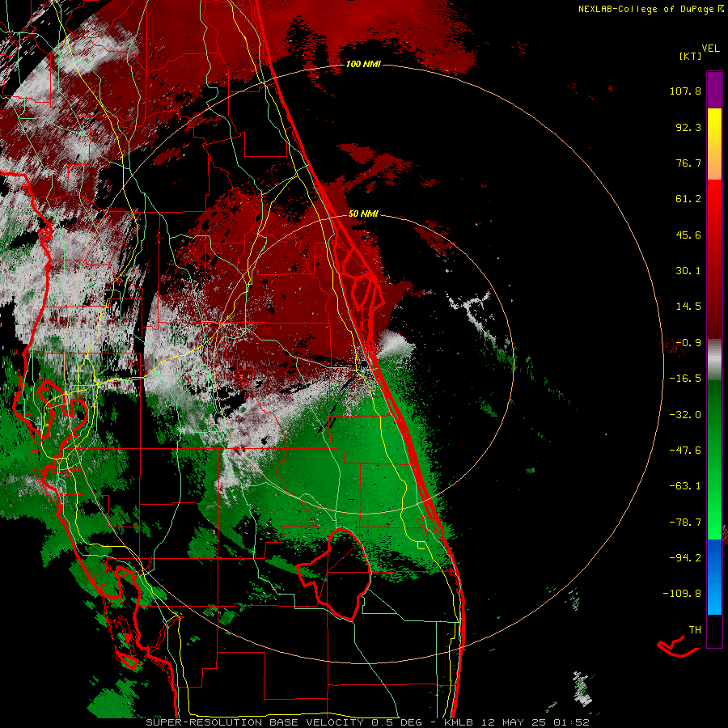Select the -16.5 velocity scale value
This screenshot has width=728, height=728.
[x=685, y=379]
